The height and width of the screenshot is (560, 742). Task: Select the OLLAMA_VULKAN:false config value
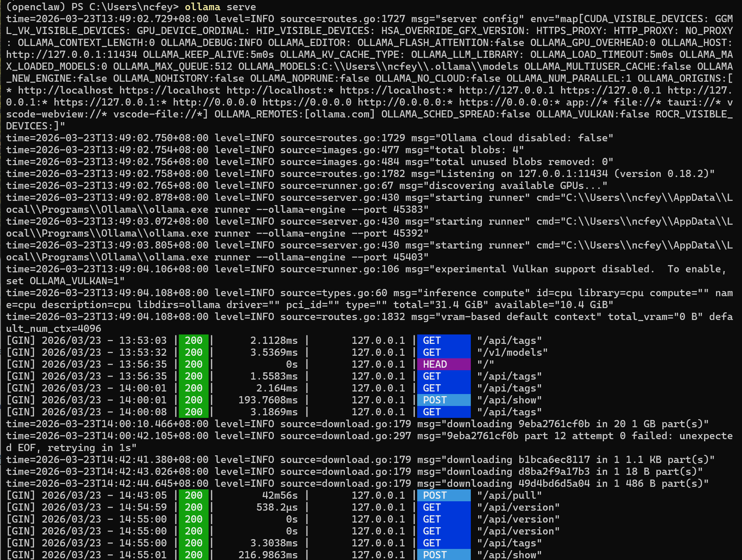593,114
